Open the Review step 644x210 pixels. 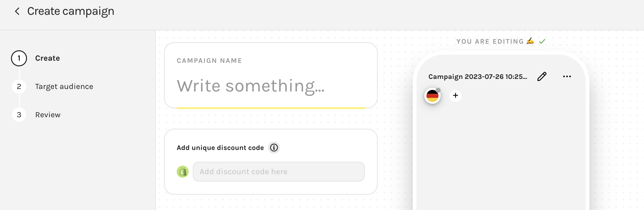tap(48, 115)
